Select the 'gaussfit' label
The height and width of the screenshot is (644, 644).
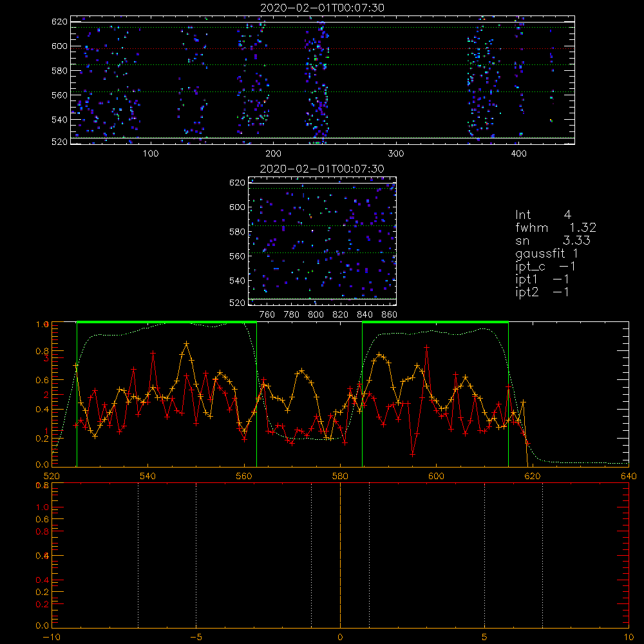click(x=540, y=253)
